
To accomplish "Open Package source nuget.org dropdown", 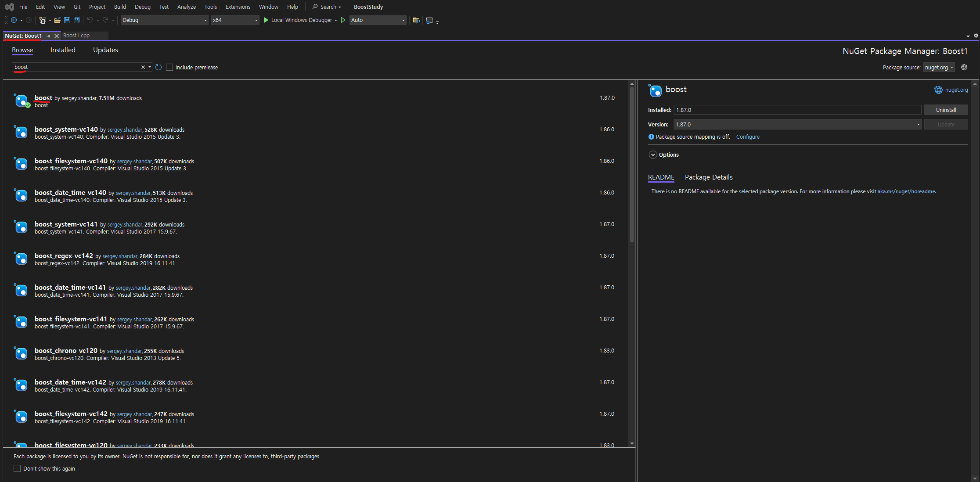I will [x=939, y=67].
